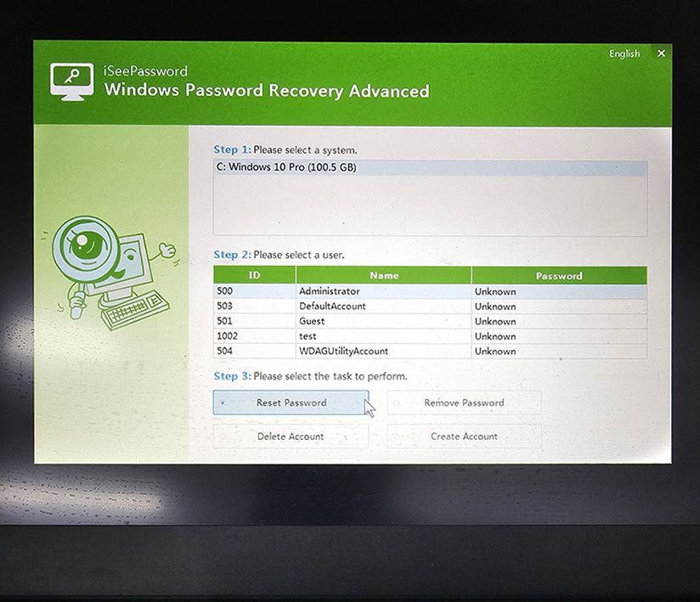Viewport: 700px width, 602px height.
Task: Click Unknown password for WDAGUtilityAccount
Action: (559, 352)
